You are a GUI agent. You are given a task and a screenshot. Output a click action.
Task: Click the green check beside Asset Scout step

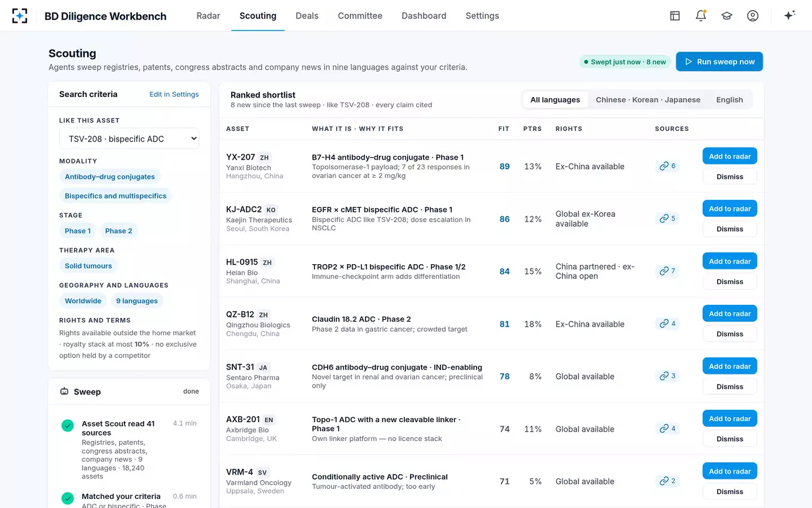[x=68, y=426]
